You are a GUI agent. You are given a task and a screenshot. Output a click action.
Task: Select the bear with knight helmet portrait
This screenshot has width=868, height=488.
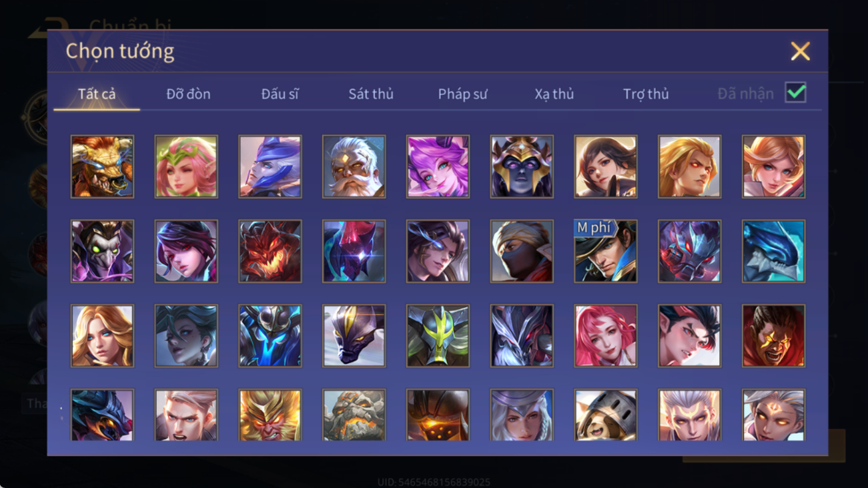tap(606, 415)
